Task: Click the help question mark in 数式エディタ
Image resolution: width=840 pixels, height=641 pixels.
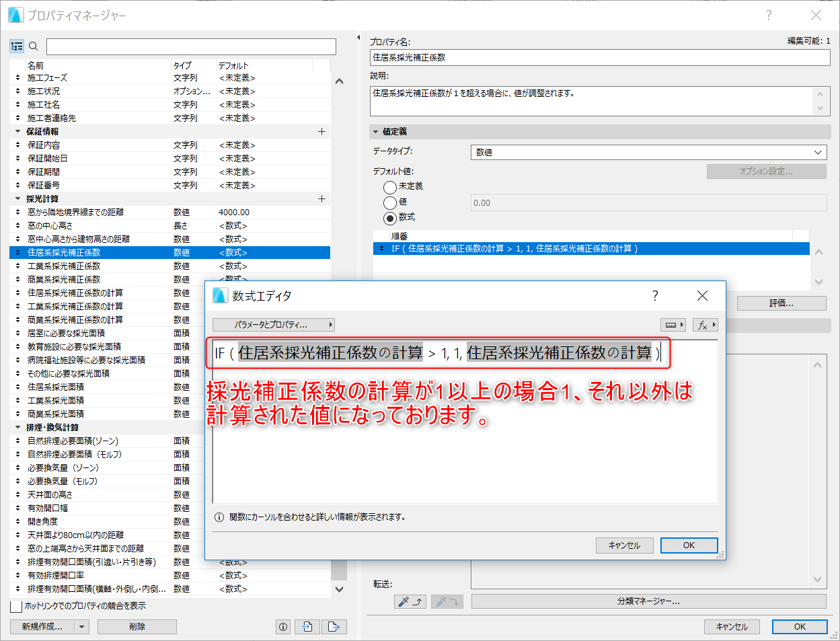Action: (x=655, y=296)
